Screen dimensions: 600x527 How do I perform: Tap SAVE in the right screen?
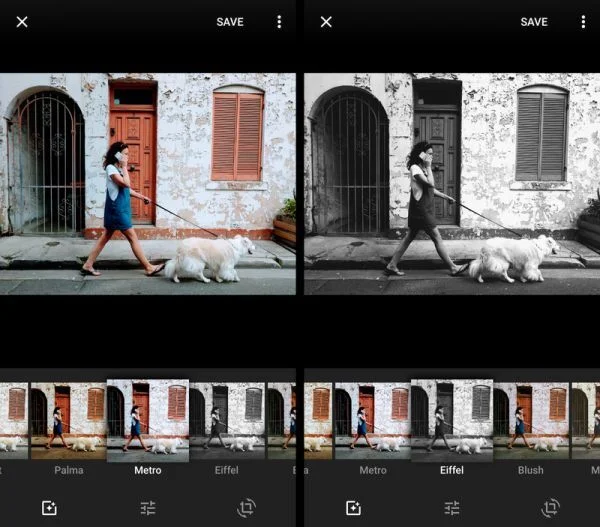pyautogui.click(x=534, y=22)
